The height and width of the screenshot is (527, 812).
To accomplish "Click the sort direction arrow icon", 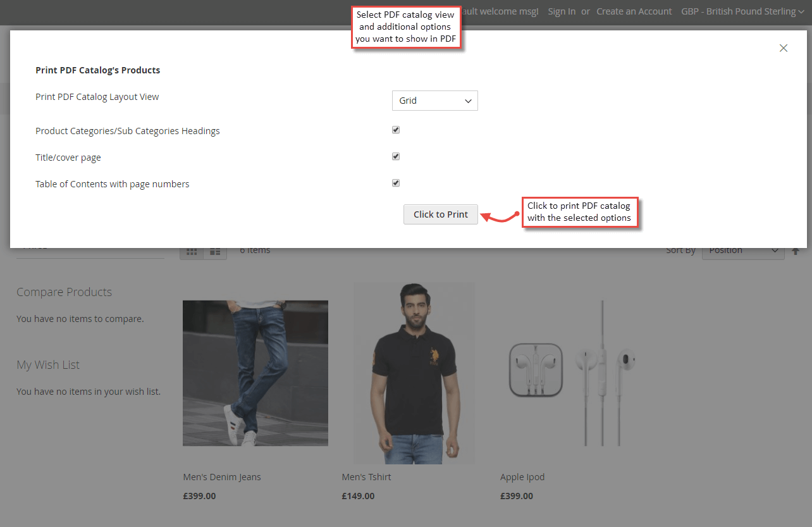I will click(x=796, y=251).
